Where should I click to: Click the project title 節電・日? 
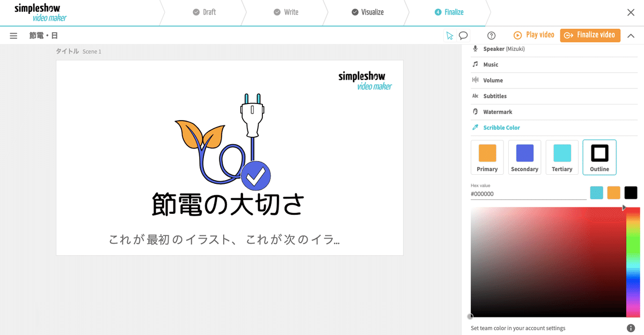43,36
